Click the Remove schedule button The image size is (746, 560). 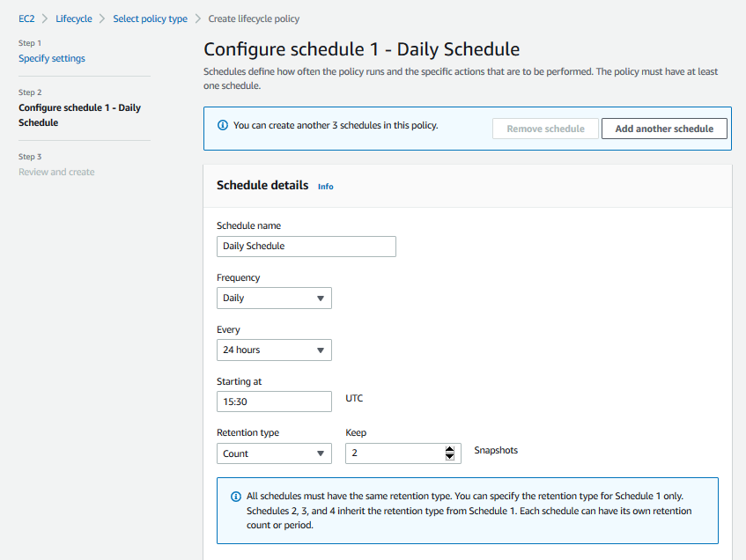pos(544,129)
